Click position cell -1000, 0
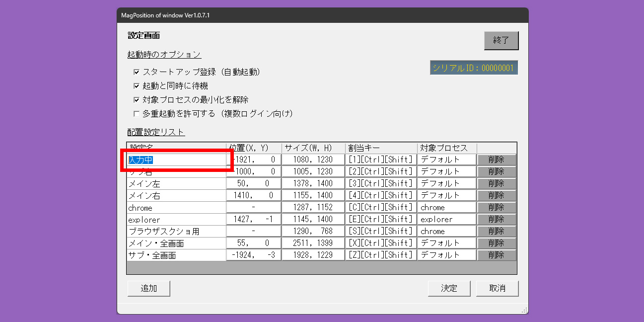This screenshot has height=322, width=644. (254, 171)
